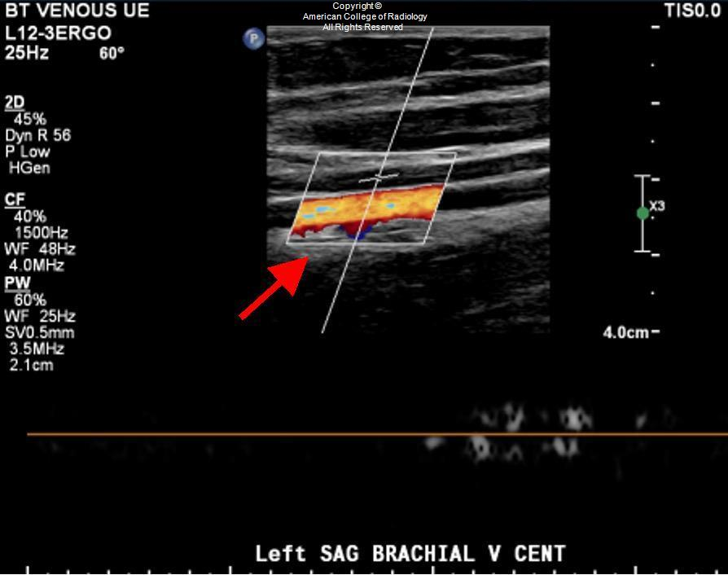Click the Doppler angle cursor line
728x575 pixels.
378,180
